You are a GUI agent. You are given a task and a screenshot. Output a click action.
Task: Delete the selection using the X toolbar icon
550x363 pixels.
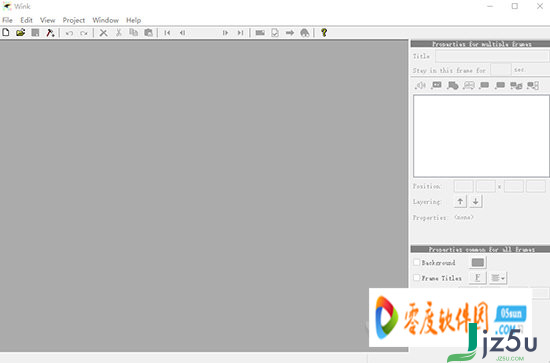coord(103,33)
